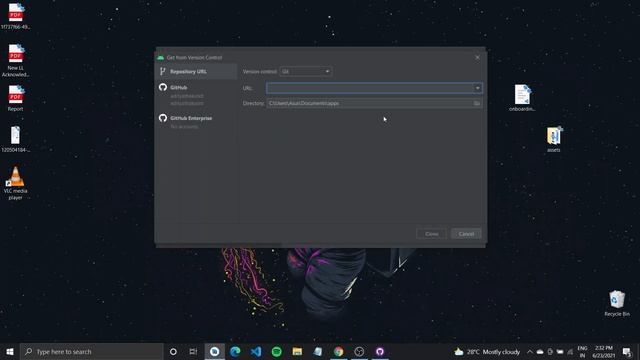Open the Windows Start menu
Screen dimensions: 640x360
[10, 351]
